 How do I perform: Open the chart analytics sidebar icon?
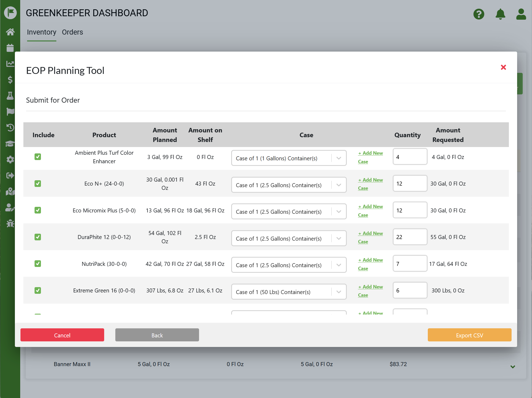(10, 64)
